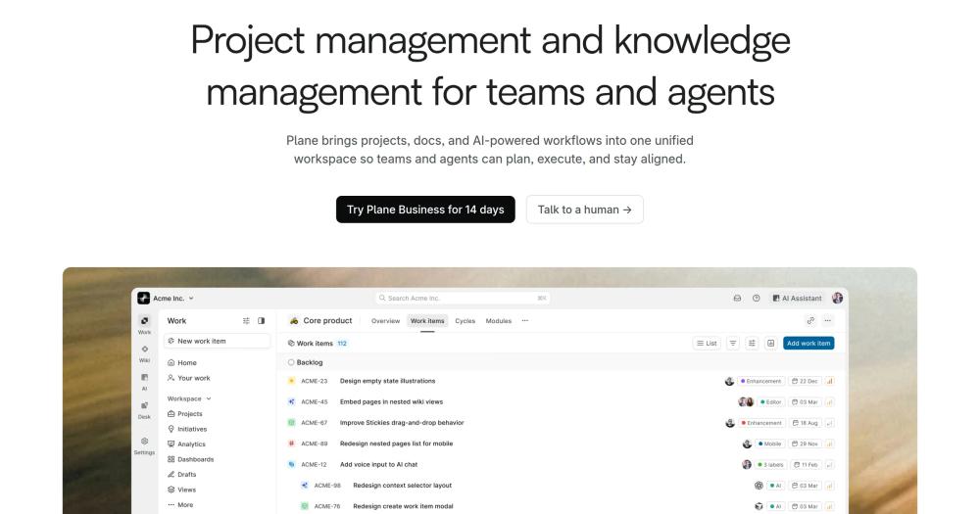Image resolution: width=980 pixels, height=514 pixels.
Task: Click the help question mark icon
Action: pyautogui.click(x=756, y=299)
